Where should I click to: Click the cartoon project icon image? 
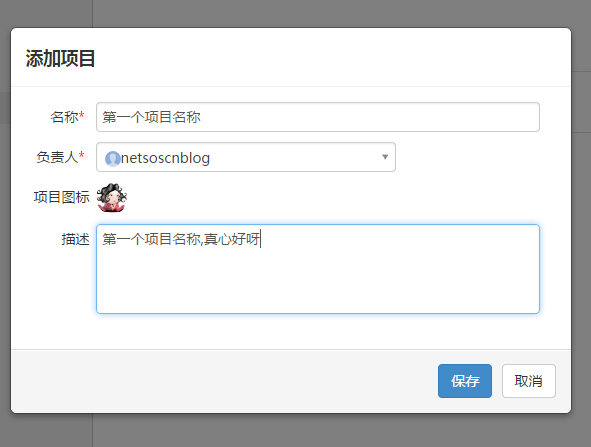112,197
